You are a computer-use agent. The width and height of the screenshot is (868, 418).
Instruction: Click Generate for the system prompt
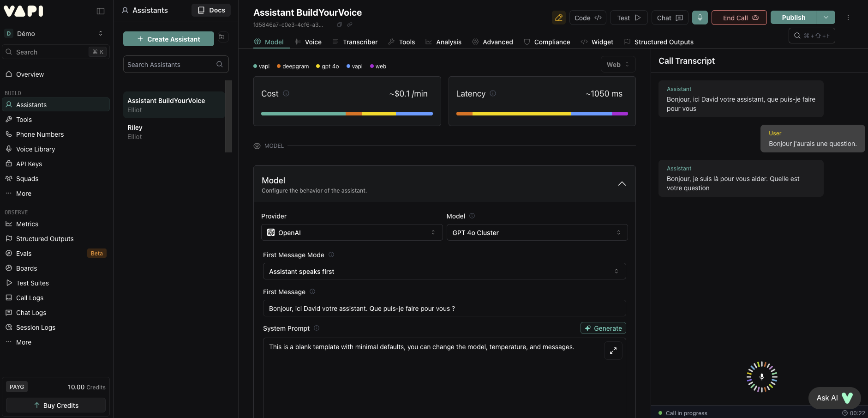603,328
